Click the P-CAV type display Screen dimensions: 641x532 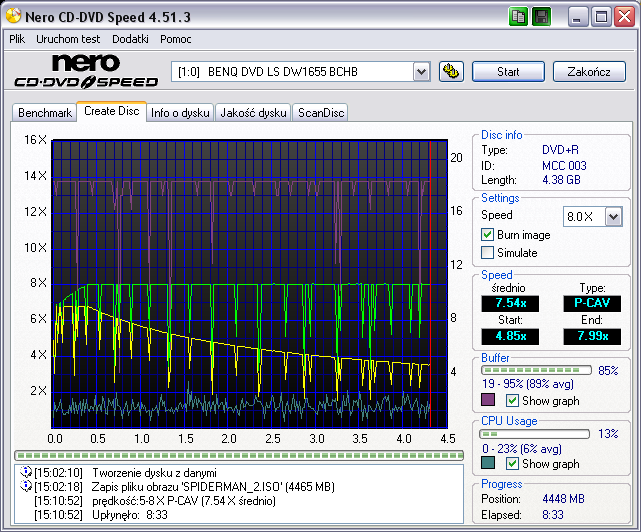[592, 303]
